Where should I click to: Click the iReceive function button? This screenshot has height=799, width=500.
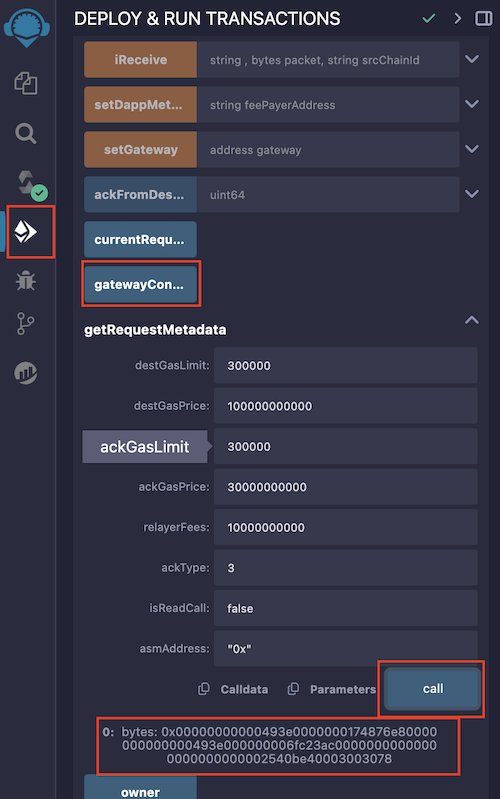coord(141,60)
